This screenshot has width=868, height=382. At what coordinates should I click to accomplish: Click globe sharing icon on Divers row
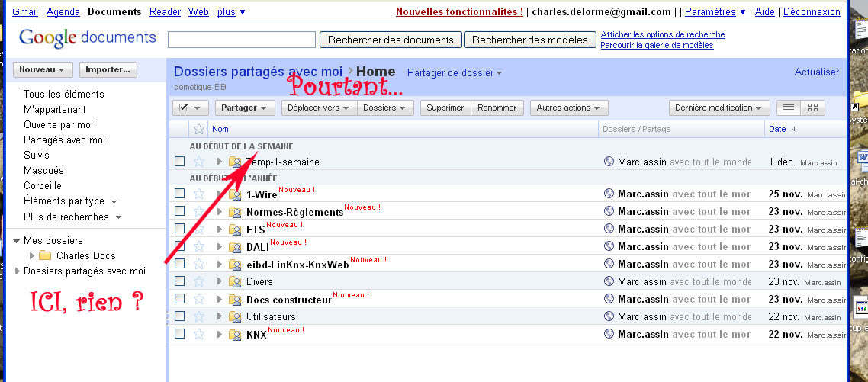point(609,281)
